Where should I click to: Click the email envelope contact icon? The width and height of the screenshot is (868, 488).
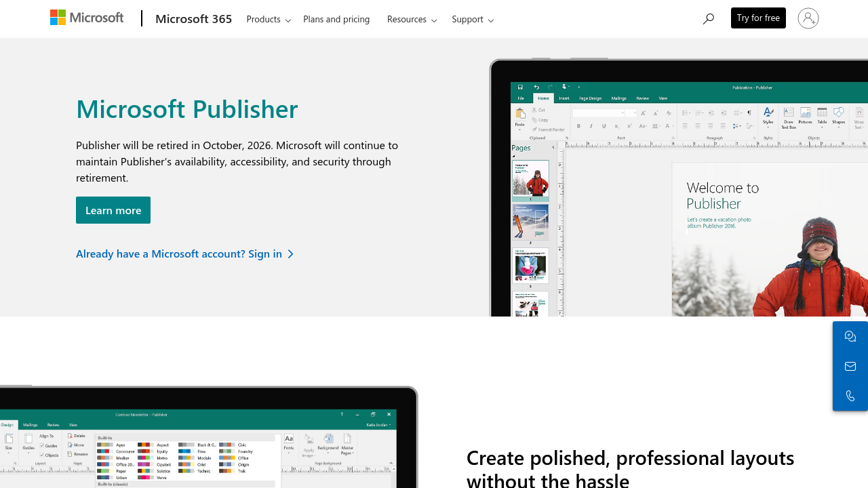click(850, 366)
